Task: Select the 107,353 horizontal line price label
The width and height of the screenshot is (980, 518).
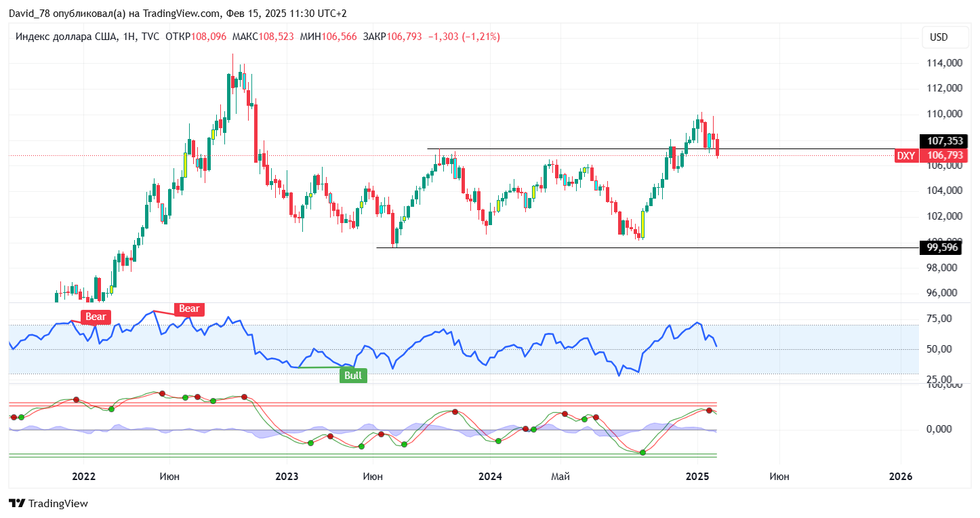Action: pos(945,141)
